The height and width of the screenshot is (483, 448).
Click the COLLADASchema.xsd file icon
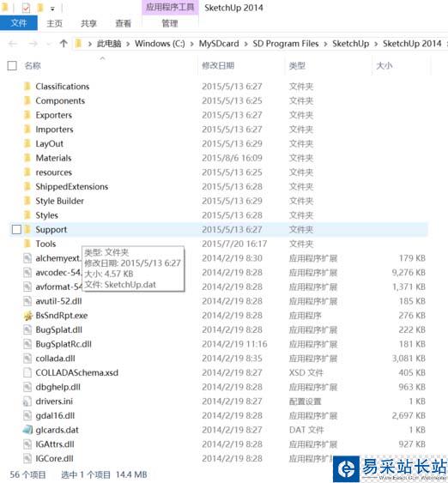click(27, 372)
